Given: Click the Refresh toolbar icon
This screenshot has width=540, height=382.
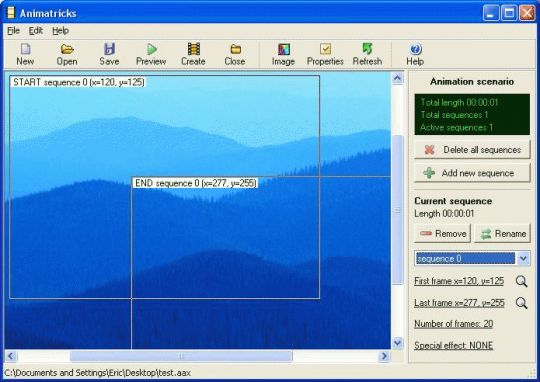Looking at the screenshot, I should pos(367,49).
